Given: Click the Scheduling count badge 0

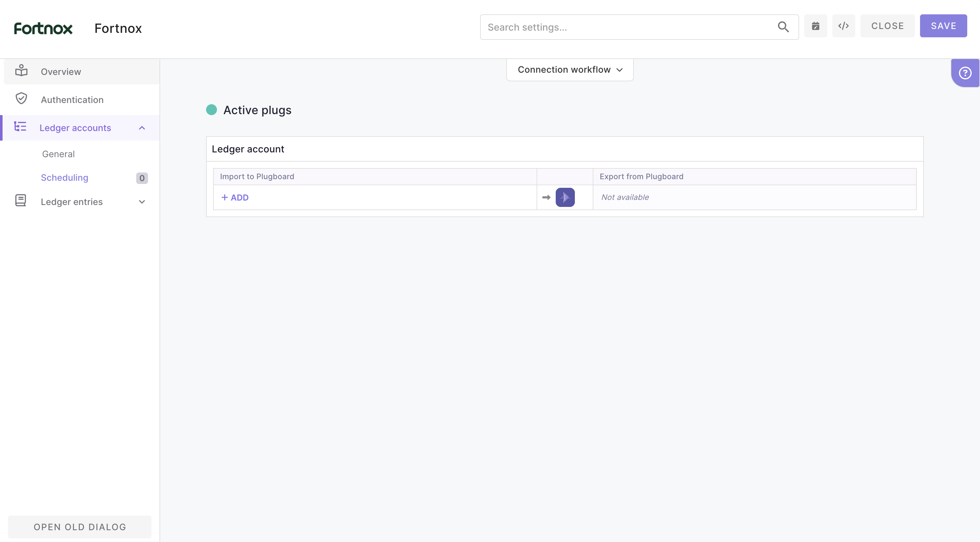Looking at the screenshot, I should [x=142, y=178].
